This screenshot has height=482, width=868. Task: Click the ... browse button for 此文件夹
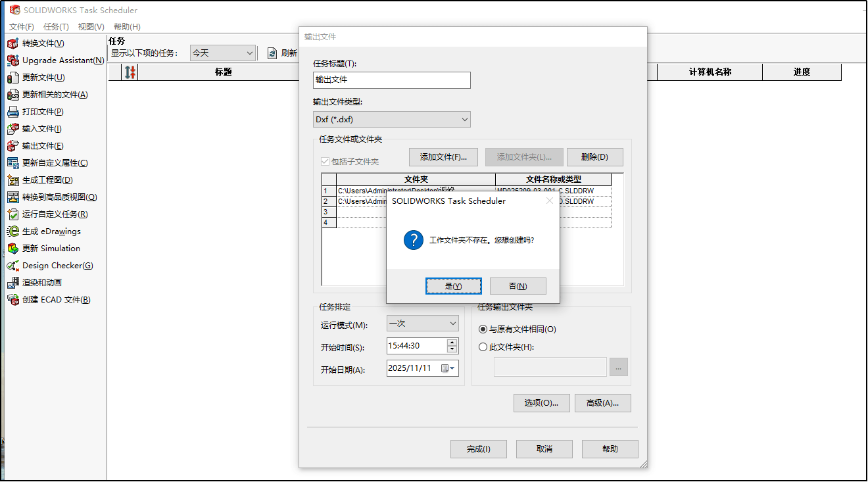tap(619, 367)
